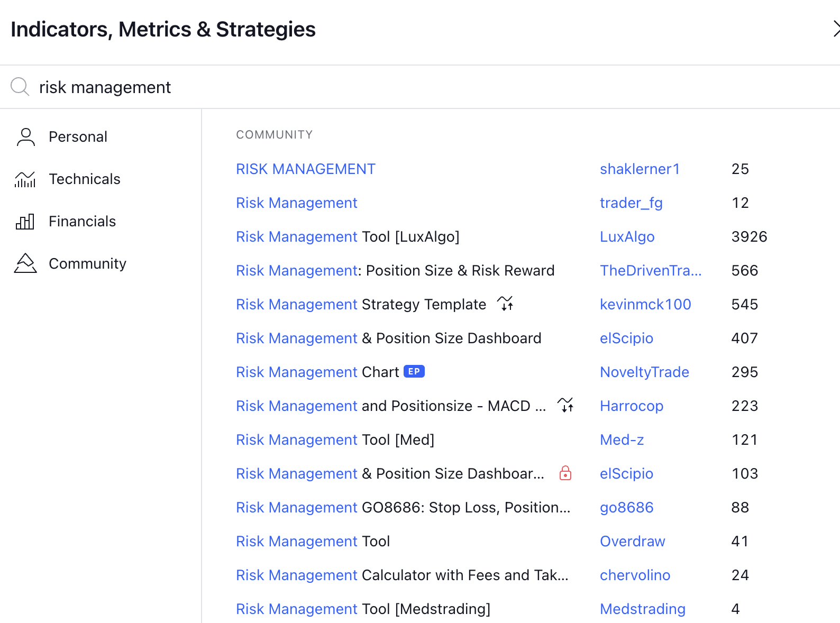Select Risk Management Tool [Med]
Image resolution: width=840 pixels, height=623 pixels.
pos(335,439)
